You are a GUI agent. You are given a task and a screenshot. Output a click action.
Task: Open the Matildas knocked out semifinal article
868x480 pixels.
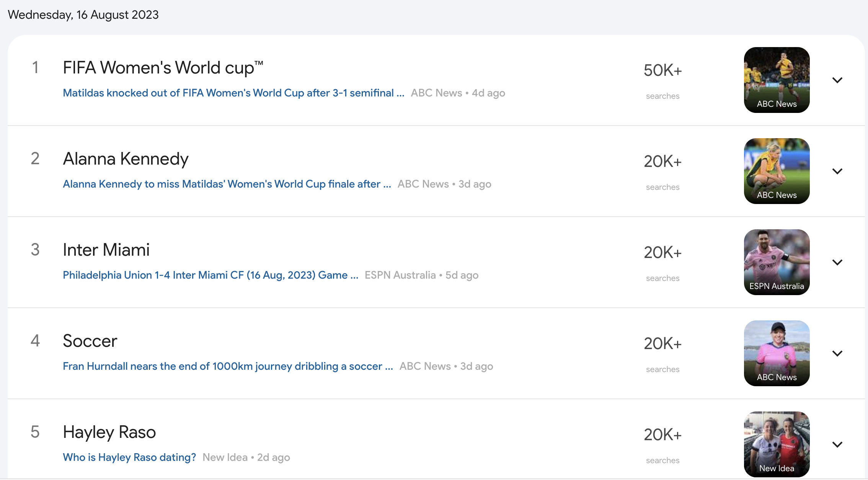(233, 93)
